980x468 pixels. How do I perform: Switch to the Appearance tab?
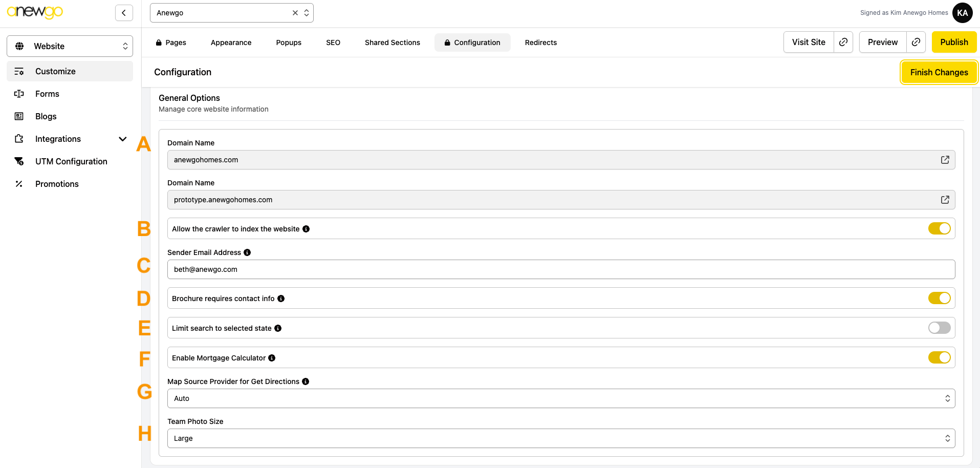tap(231, 42)
